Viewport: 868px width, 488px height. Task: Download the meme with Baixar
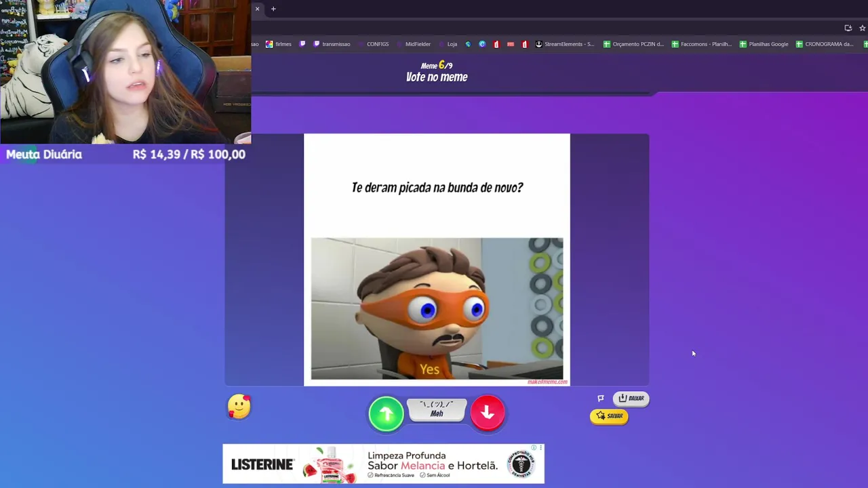[631, 399]
